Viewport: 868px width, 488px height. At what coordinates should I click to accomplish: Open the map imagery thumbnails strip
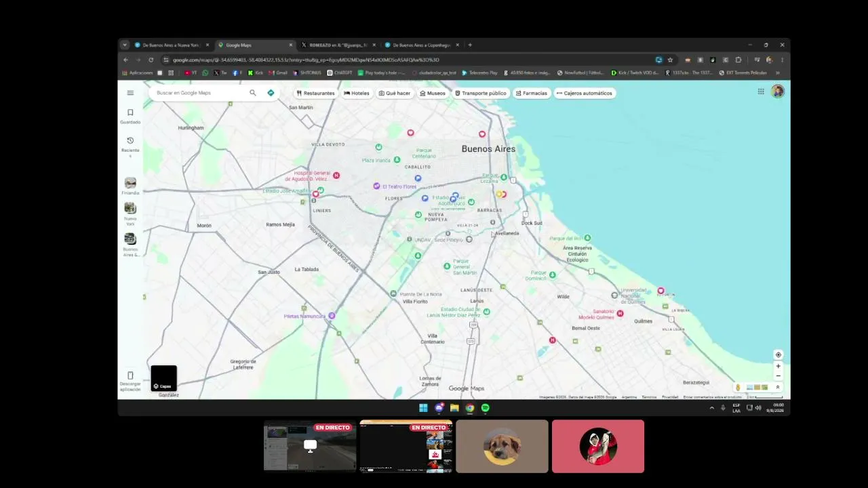coord(757,388)
